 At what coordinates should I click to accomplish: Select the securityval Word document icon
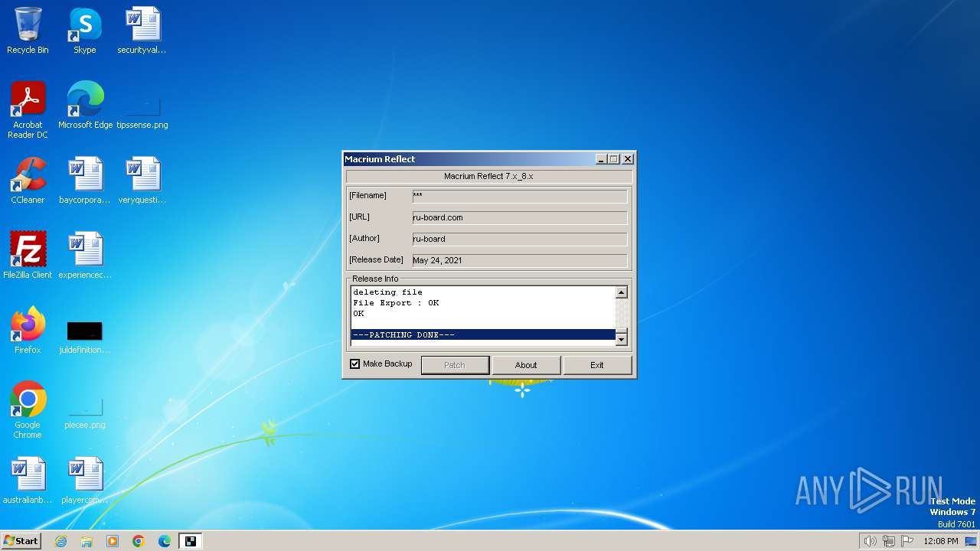(142, 31)
